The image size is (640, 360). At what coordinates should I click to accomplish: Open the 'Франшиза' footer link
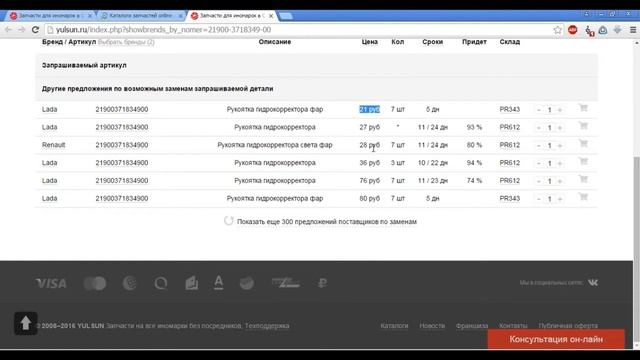(472, 326)
